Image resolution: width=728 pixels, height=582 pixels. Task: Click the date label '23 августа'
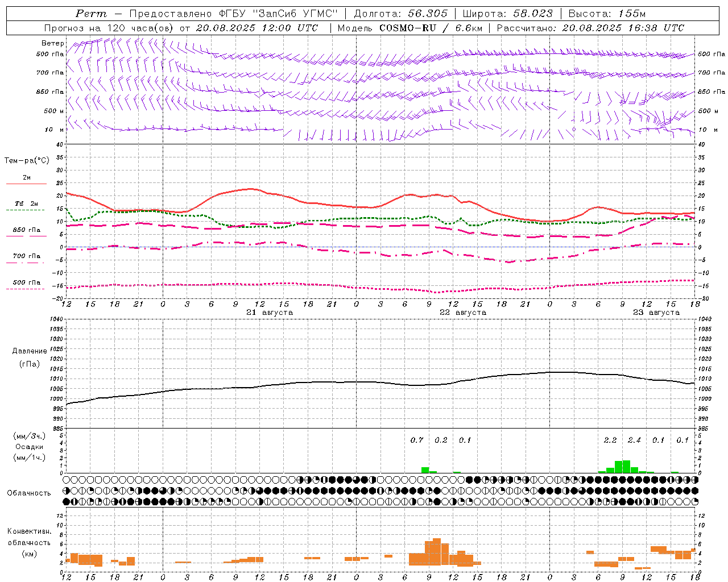(656, 313)
